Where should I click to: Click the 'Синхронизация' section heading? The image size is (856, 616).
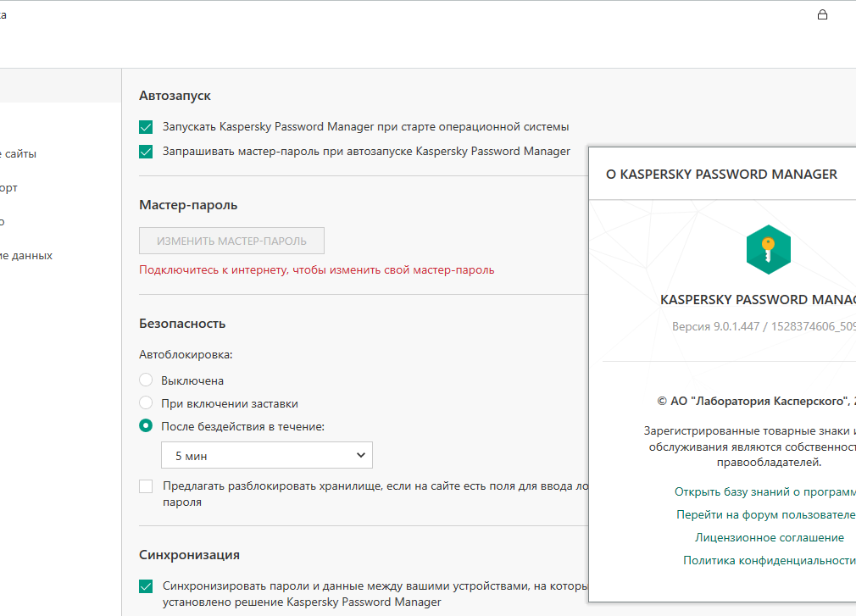[x=190, y=555]
